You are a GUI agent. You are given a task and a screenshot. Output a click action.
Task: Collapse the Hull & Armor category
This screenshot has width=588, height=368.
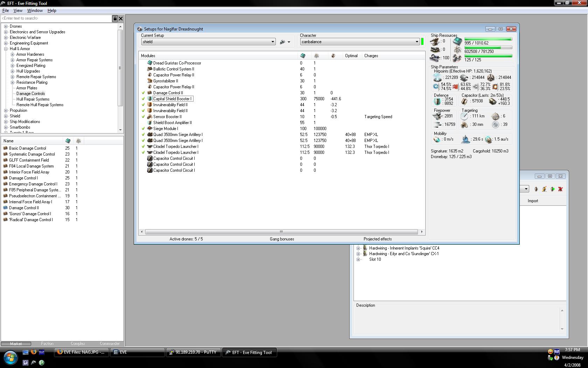click(6, 49)
